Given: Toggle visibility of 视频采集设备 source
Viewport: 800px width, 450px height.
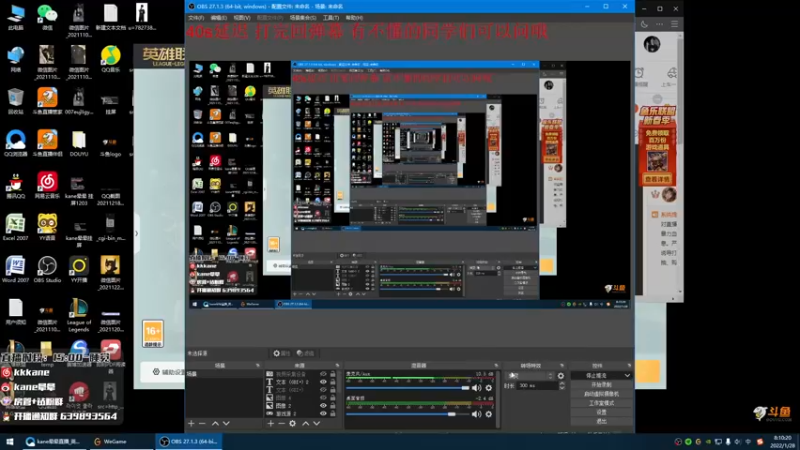Looking at the screenshot, I should [323, 374].
